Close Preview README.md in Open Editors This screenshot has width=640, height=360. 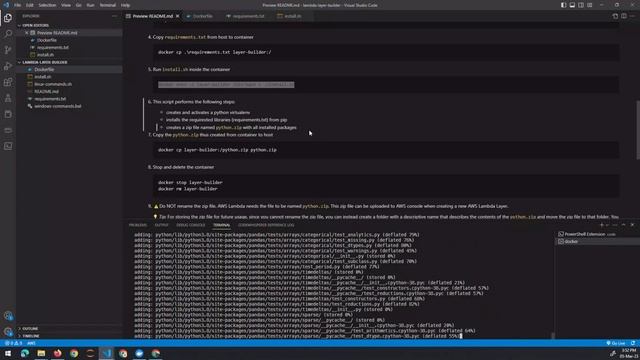pyautogui.click(x=27, y=33)
